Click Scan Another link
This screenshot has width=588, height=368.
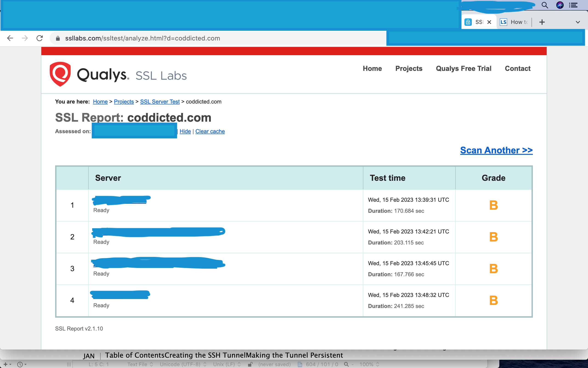pyautogui.click(x=496, y=150)
